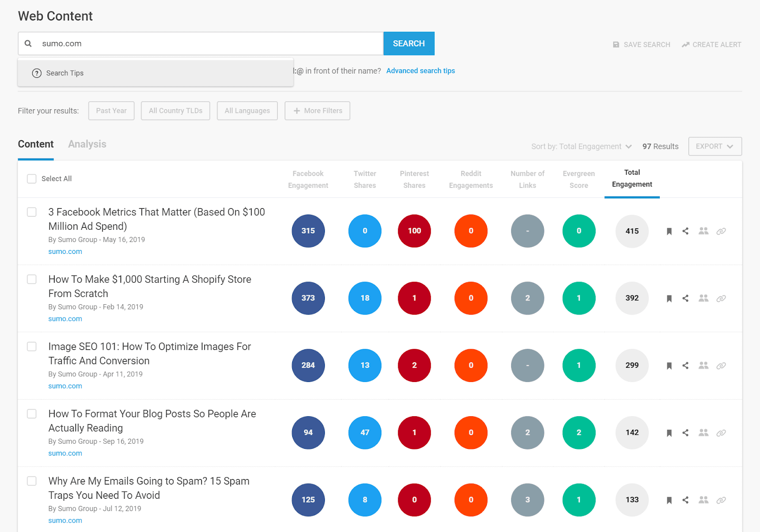This screenshot has height=532, width=760.
Task: Tick the Select All checkbox
Action: tap(32, 179)
